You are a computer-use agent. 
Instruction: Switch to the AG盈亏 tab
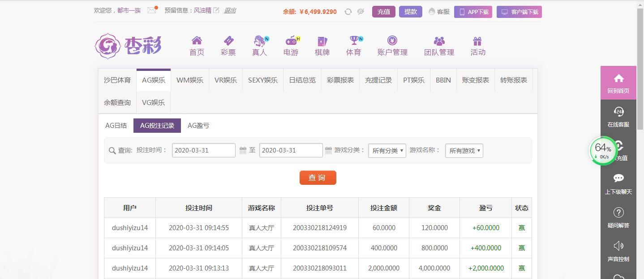pos(198,126)
